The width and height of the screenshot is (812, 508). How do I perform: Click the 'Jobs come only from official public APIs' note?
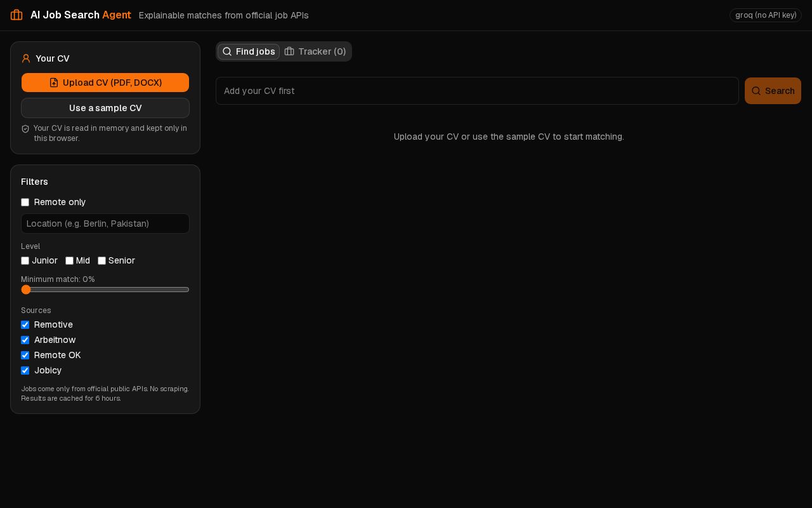click(105, 394)
